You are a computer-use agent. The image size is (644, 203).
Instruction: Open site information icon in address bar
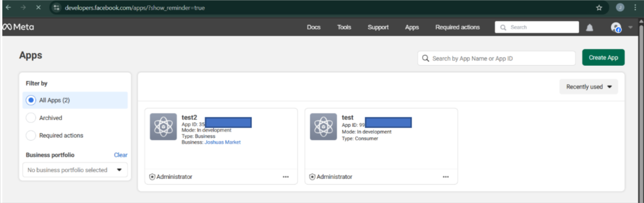tap(57, 8)
